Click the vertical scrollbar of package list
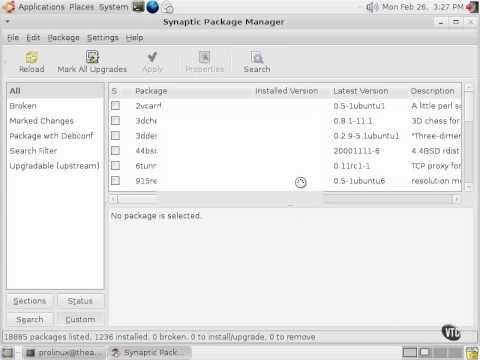 (468, 137)
